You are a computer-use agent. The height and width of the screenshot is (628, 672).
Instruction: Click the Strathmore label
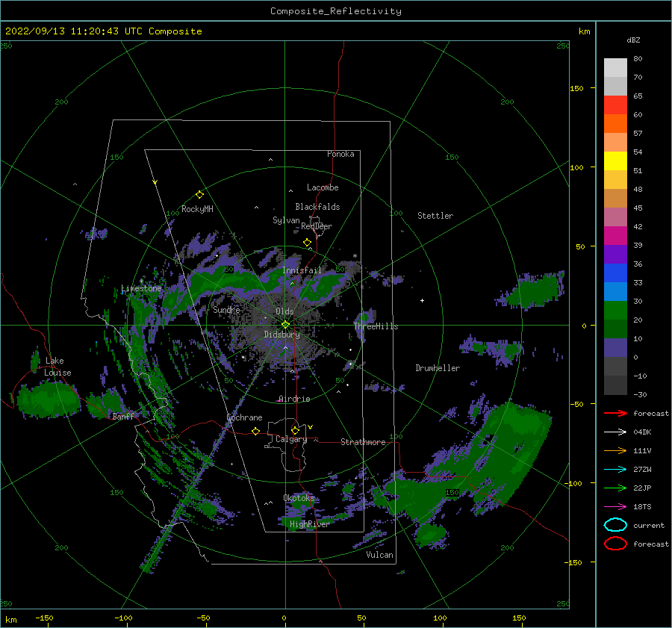[363, 442]
